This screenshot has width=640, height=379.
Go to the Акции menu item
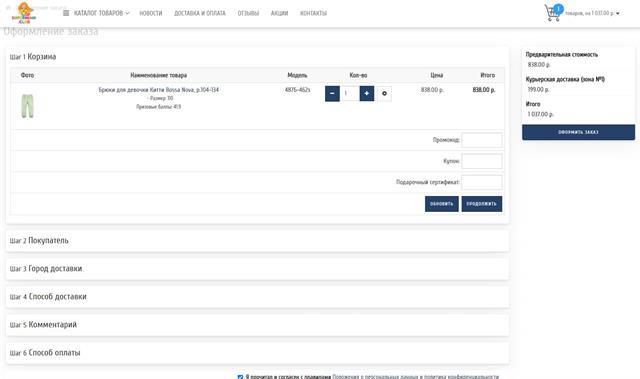pos(279,13)
